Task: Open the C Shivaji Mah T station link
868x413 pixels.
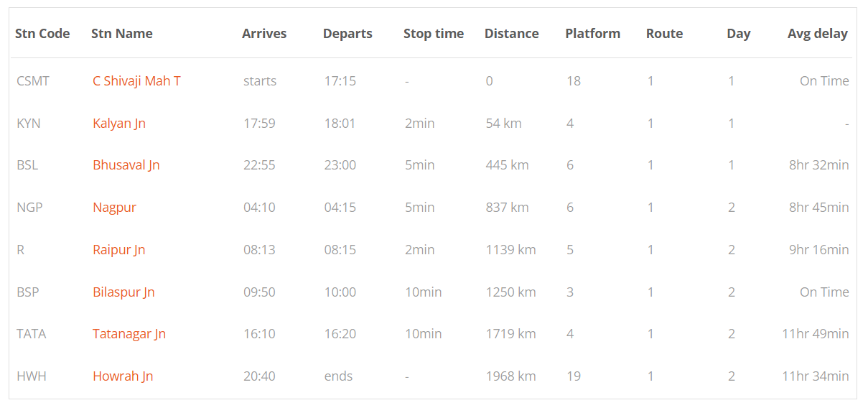Action: pyautogui.click(x=136, y=81)
